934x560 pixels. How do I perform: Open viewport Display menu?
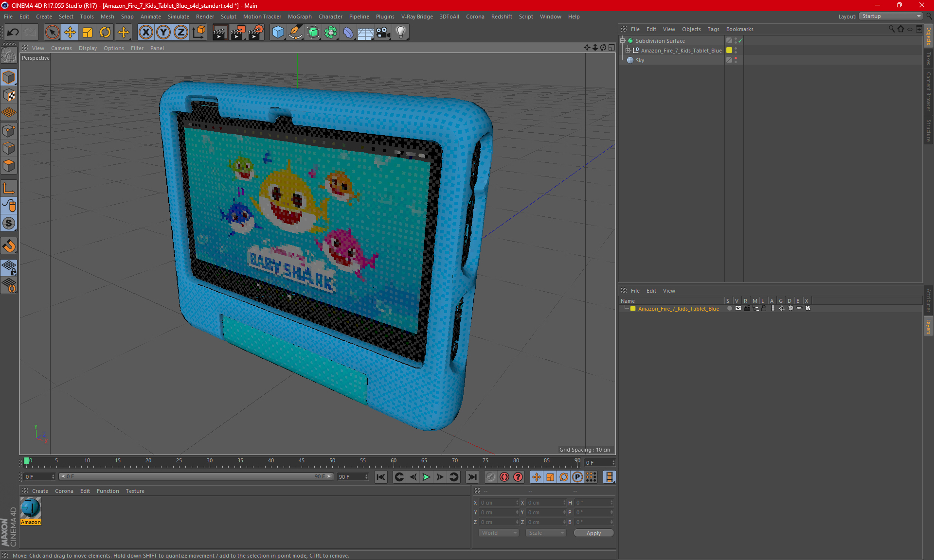coord(88,48)
